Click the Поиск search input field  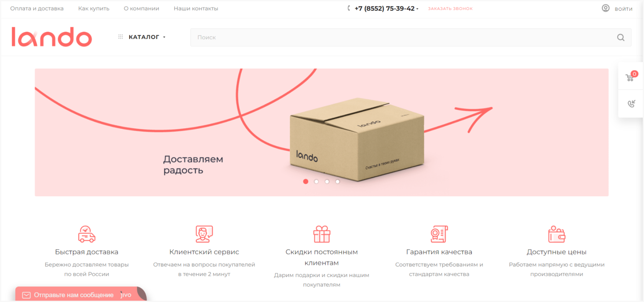pos(411,37)
